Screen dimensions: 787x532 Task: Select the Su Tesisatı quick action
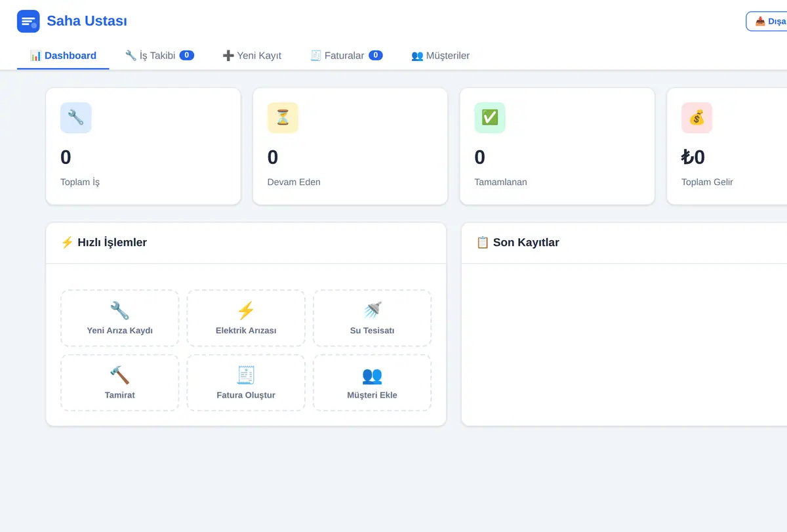[372, 318]
